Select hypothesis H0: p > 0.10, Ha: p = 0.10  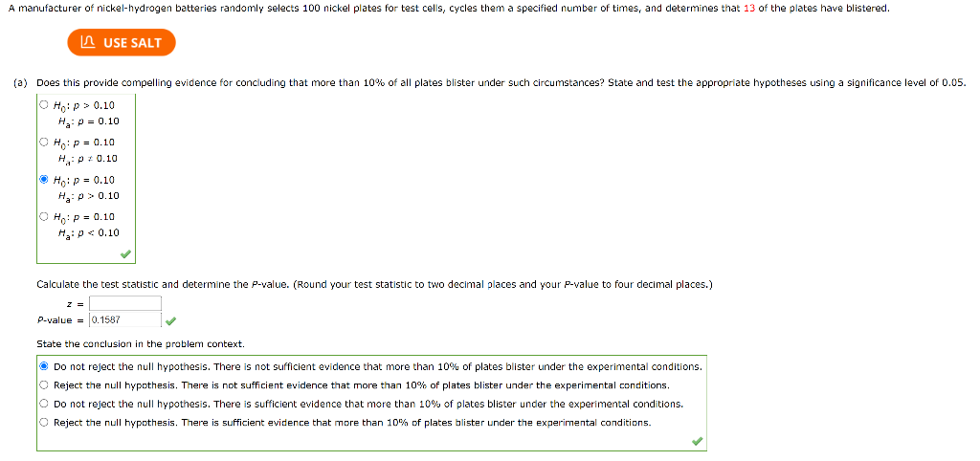pyautogui.click(x=43, y=105)
